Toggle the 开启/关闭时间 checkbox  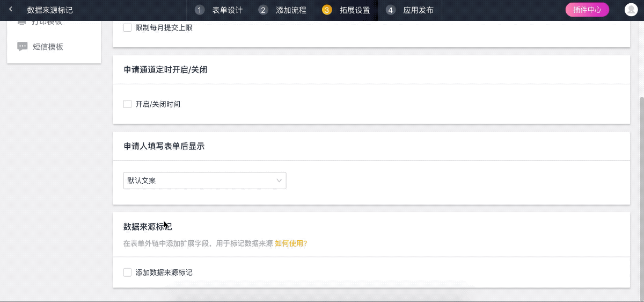(128, 104)
